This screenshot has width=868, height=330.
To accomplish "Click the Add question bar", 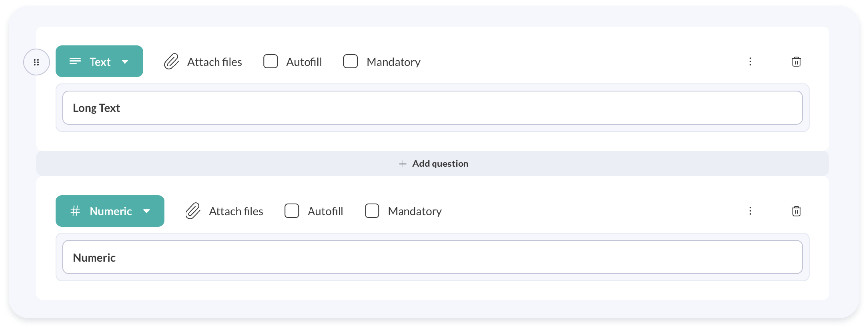I will pos(433,164).
